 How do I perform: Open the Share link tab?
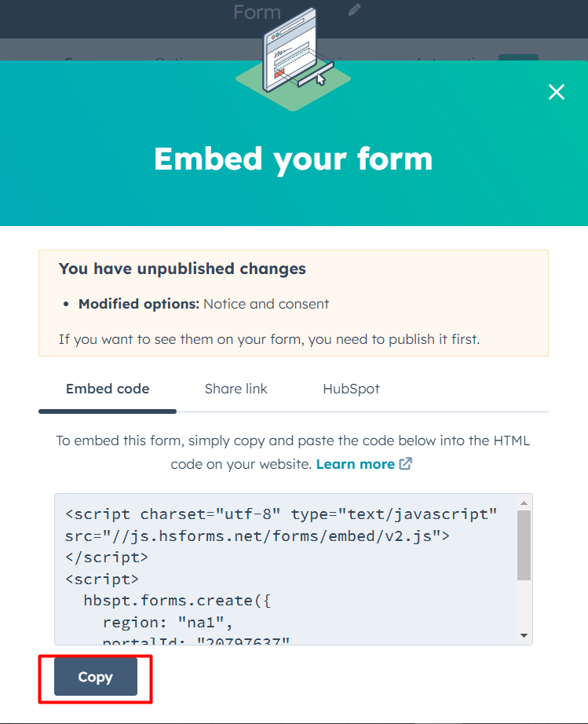236,389
